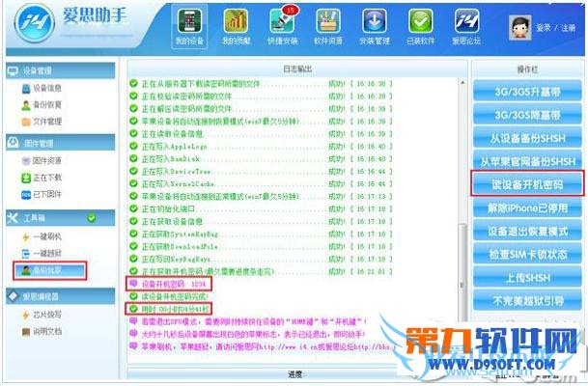Open 安装管理 download icon
Viewport: 588px width, 386px height.
(x=375, y=27)
